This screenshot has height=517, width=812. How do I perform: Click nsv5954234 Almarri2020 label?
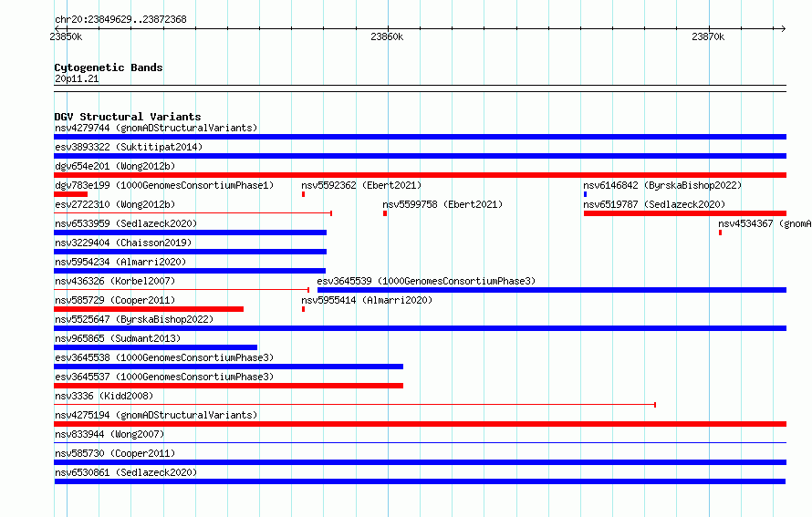click(x=120, y=262)
